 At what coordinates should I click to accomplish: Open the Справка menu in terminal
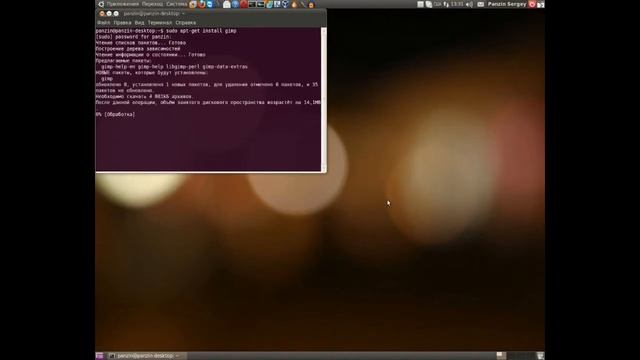[186, 23]
